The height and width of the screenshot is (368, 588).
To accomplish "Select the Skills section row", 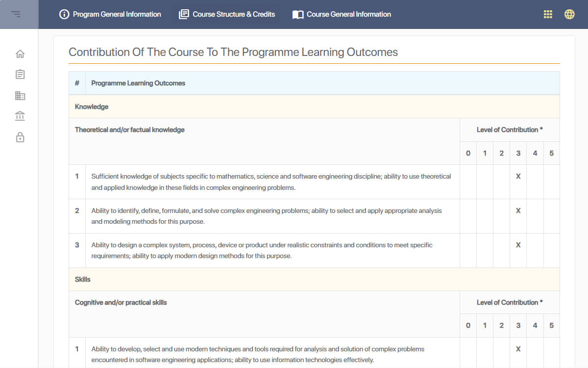I will (314, 279).
